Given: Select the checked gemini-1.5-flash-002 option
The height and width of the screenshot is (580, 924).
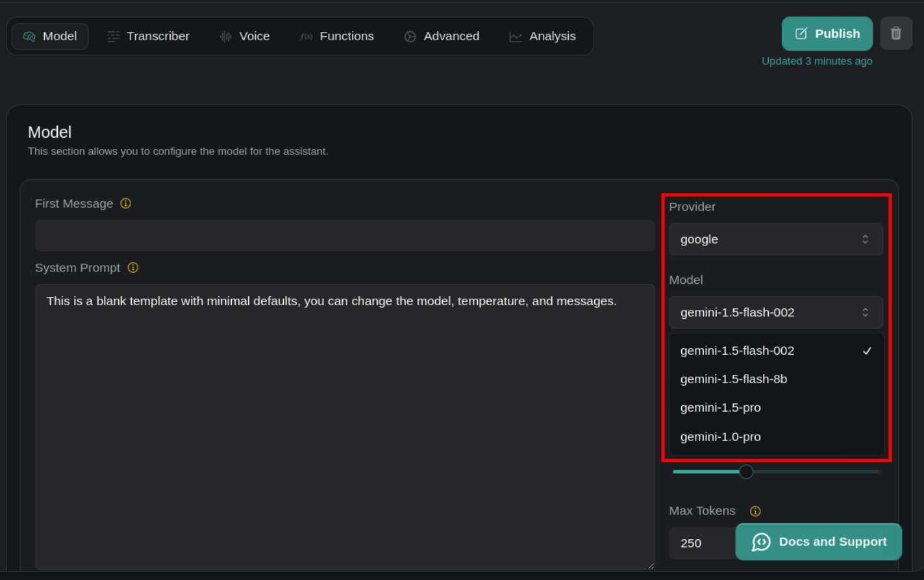Looking at the screenshot, I should [x=738, y=351].
